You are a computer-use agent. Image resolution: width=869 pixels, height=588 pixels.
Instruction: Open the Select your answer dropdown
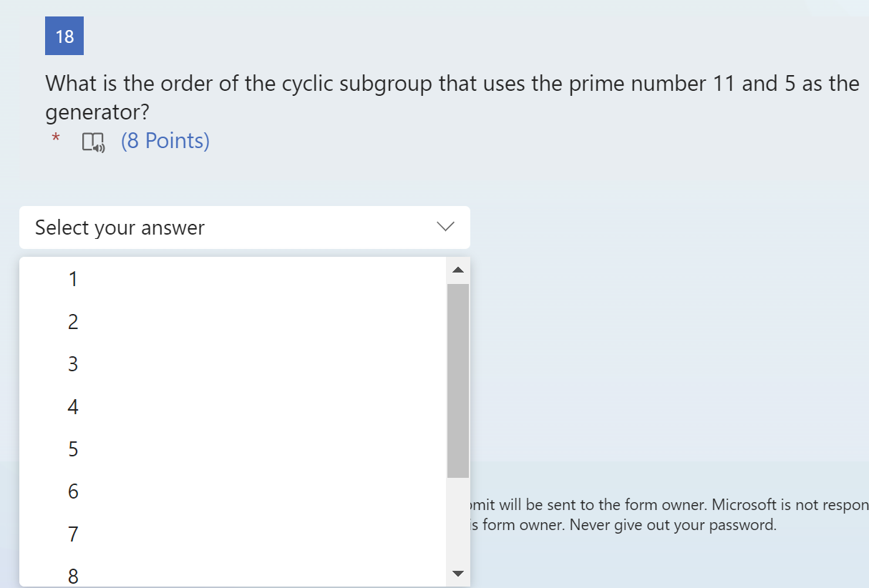243,227
